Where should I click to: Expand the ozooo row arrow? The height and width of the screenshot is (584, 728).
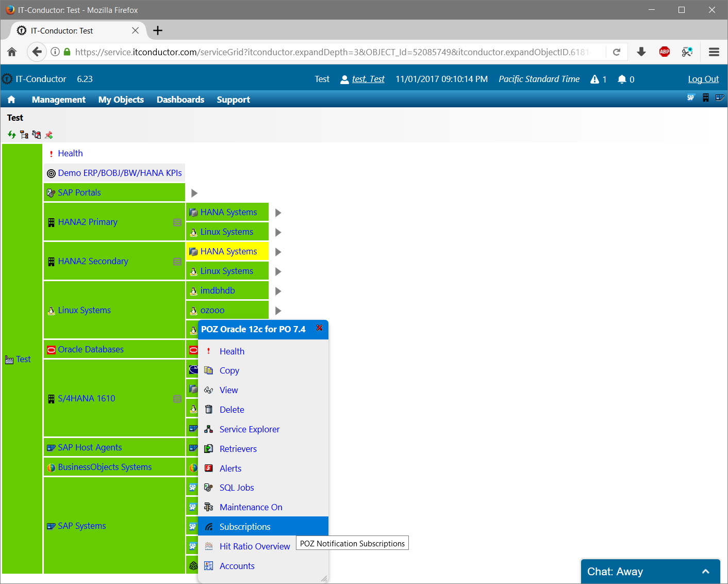(x=278, y=311)
